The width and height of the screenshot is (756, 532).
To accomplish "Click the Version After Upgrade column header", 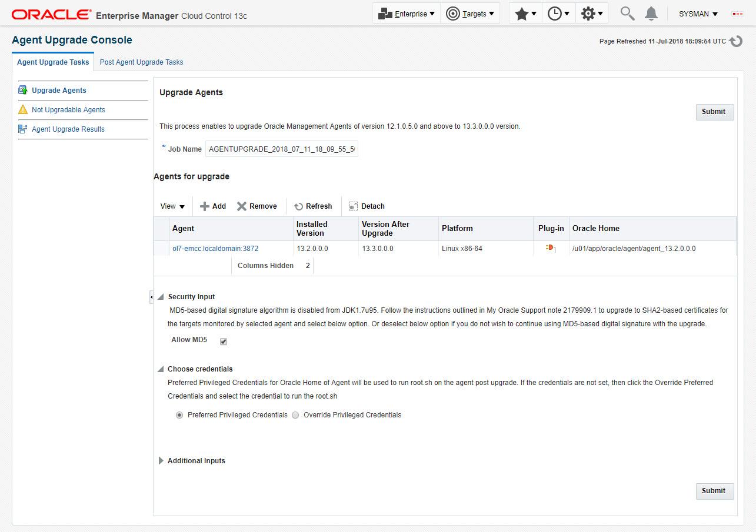I will (x=398, y=229).
